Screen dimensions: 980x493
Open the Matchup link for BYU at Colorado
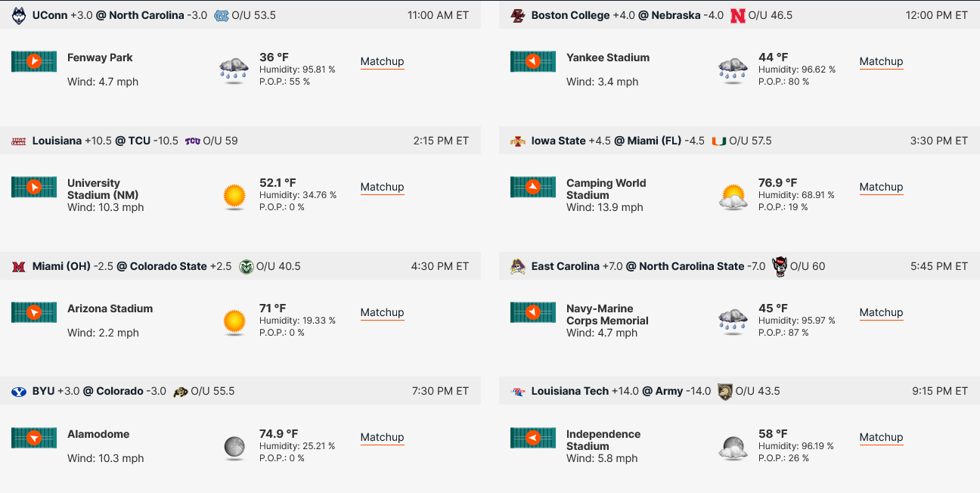[382, 437]
